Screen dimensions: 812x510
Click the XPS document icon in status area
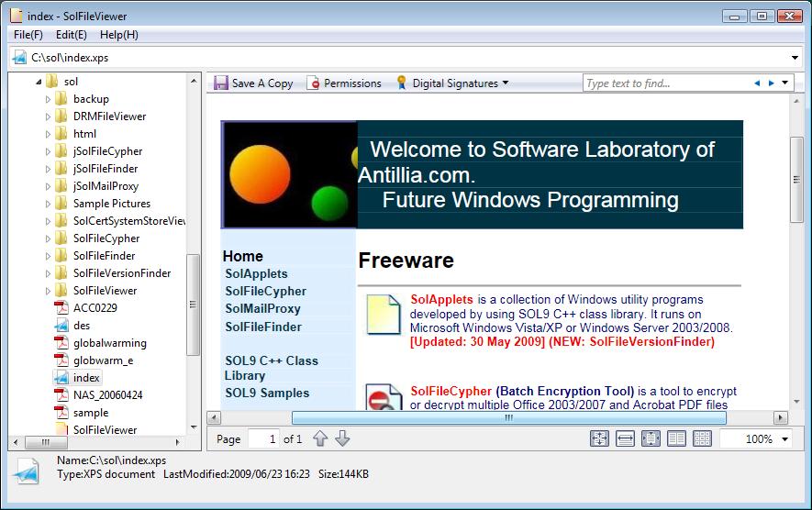[x=26, y=471]
